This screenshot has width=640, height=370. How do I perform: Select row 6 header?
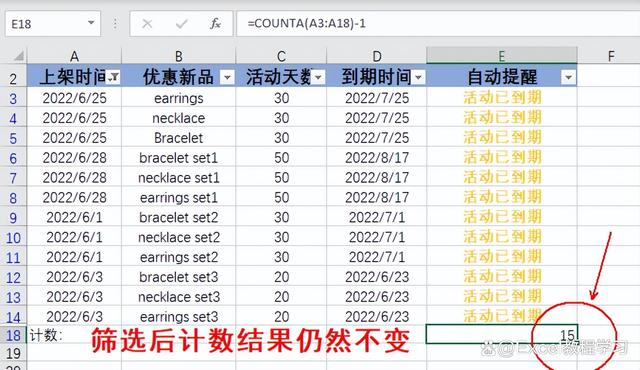13,158
